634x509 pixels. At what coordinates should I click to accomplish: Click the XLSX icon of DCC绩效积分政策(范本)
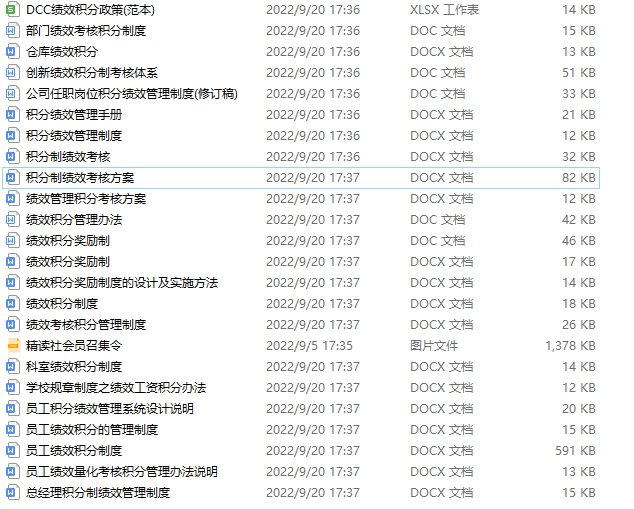tap(13, 9)
